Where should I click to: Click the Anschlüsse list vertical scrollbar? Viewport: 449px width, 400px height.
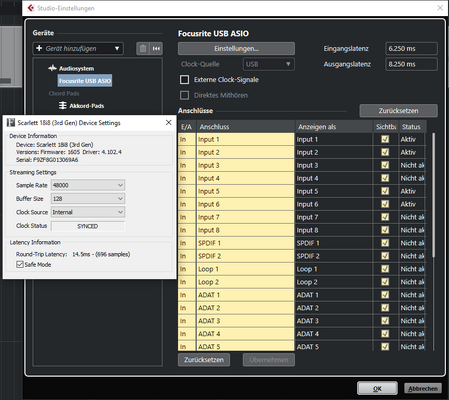(433, 195)
